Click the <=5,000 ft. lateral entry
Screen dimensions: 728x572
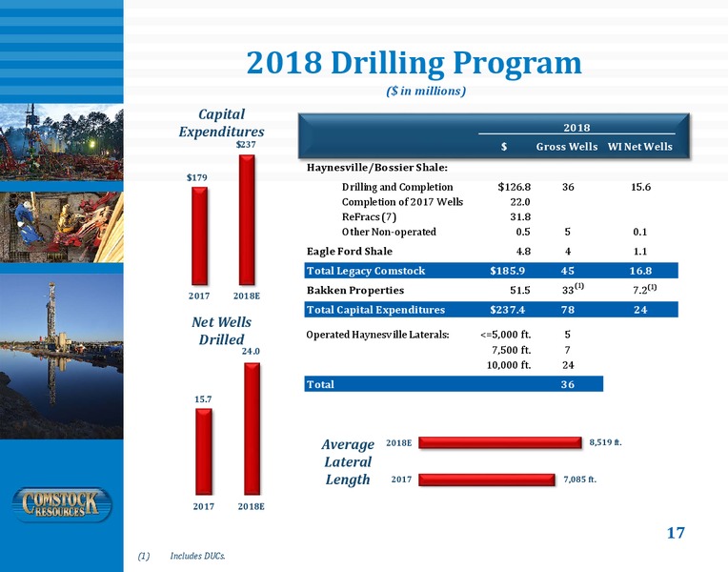click(506, 335)
